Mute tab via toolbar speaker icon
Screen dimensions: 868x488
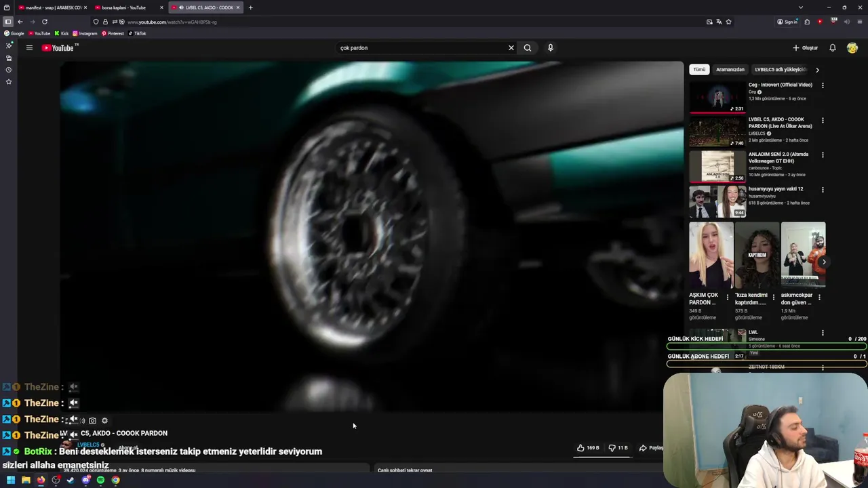(847, 22)
